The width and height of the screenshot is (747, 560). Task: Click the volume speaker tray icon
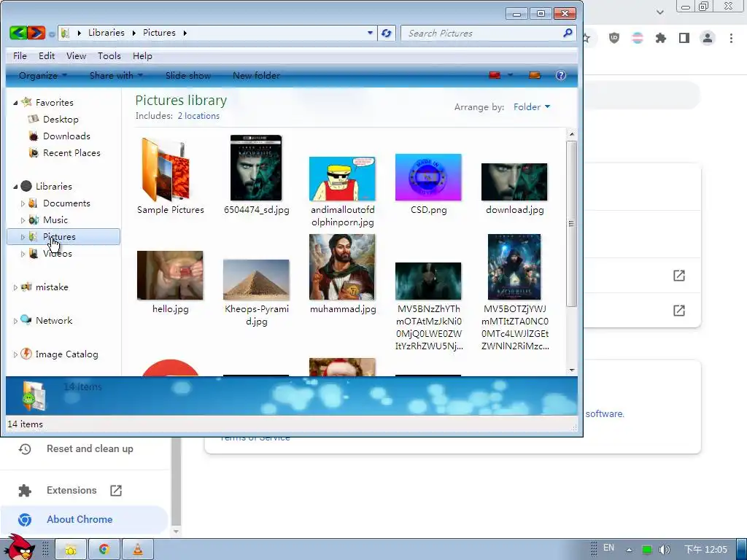tap(664, 550)
